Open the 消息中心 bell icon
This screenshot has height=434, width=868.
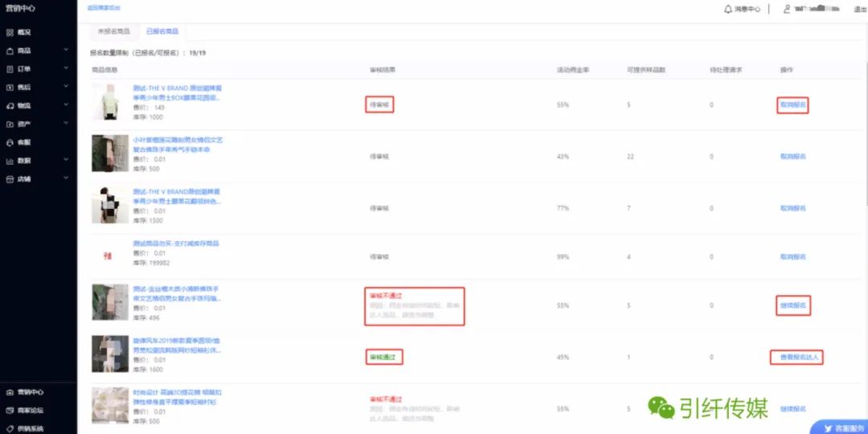(x=728, y=10)
